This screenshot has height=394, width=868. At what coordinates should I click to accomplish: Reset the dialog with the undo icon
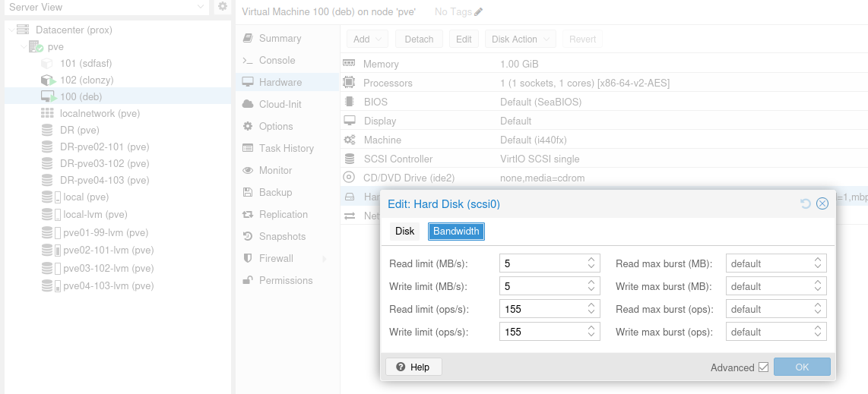tap(806, 204)
